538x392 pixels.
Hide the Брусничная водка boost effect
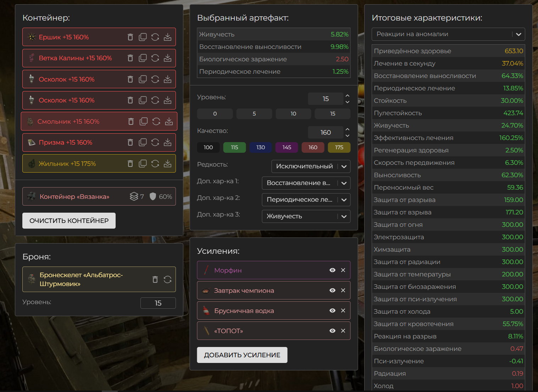(x=332, y=310)
